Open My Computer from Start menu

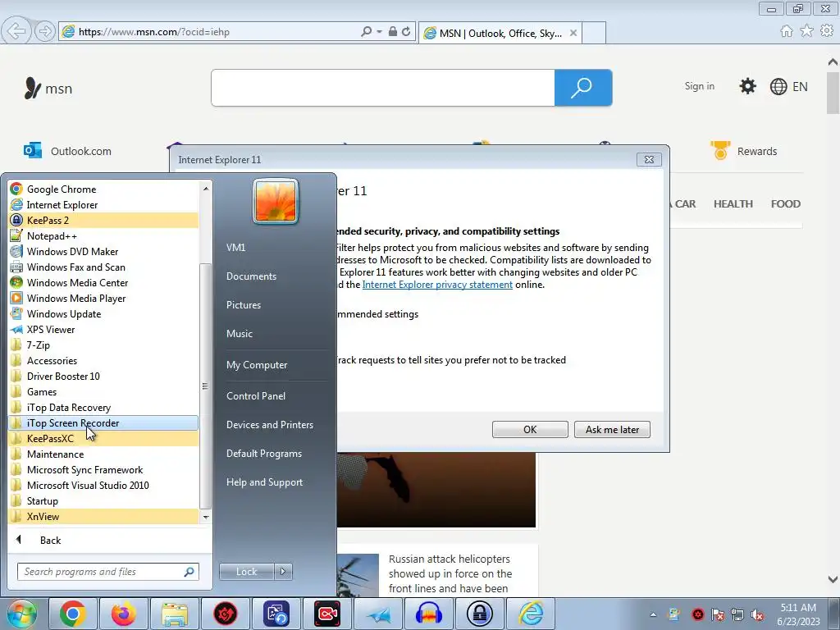(x=257, y=365)
